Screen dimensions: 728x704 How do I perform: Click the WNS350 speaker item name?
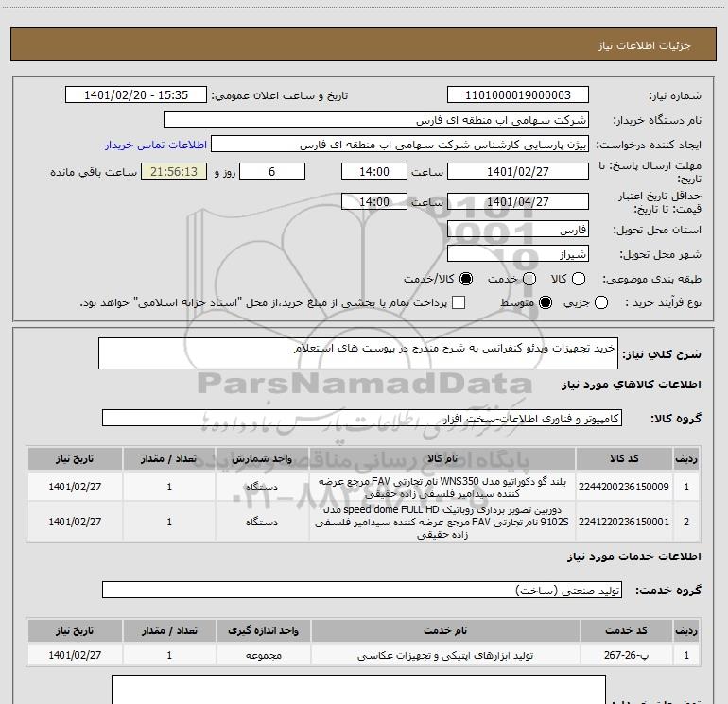point(442,488)
